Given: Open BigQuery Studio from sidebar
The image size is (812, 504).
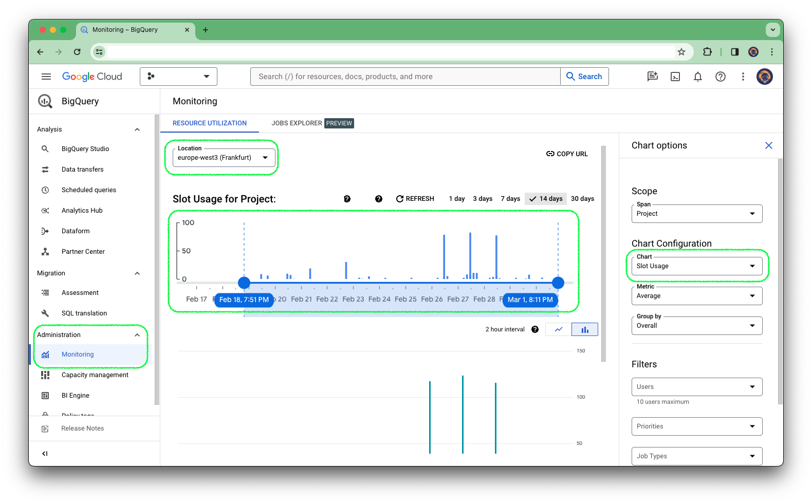Looking at the screenshot, I should 85,149.
